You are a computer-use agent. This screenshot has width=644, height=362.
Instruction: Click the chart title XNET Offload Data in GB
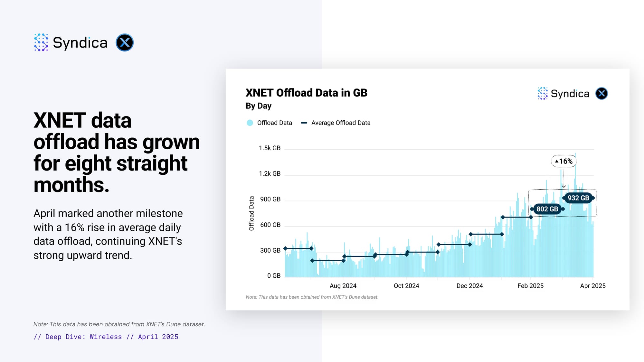[306, 93]
